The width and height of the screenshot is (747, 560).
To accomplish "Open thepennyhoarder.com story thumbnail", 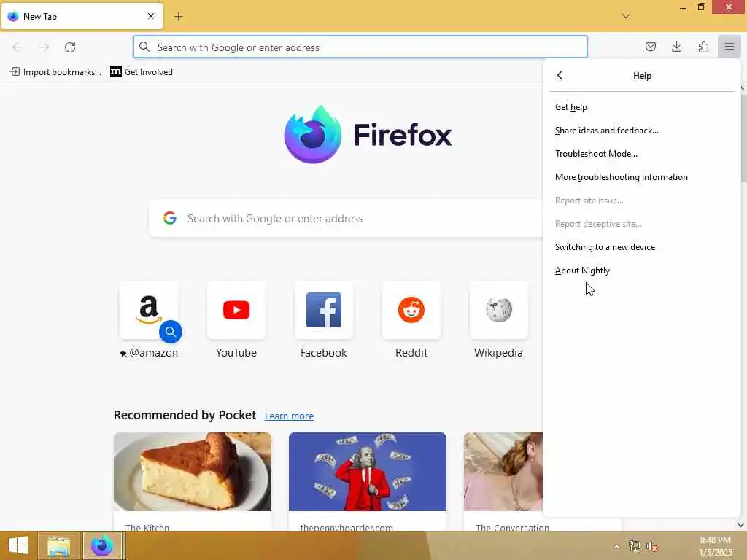I will (x=368, y=472).
